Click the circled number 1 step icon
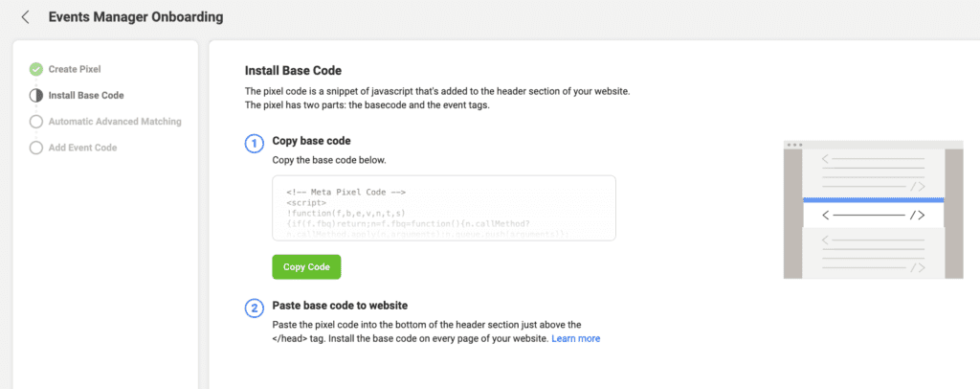 click(x=254, y=143)
